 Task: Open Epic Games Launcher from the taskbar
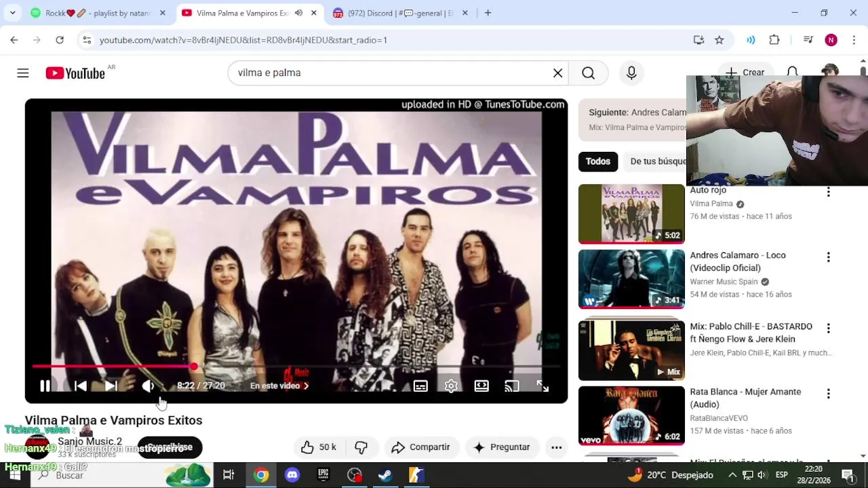tap(323, 475)
